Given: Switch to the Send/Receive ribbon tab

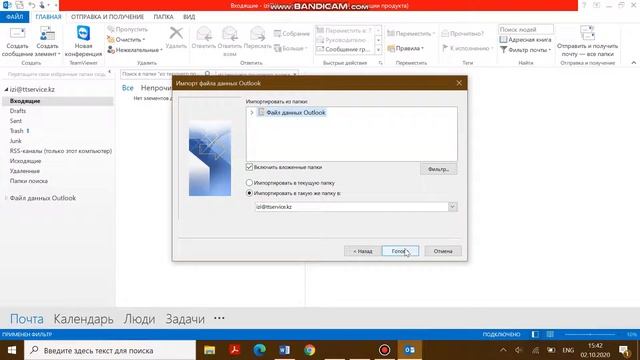Looking at the screenshot, I should pyautogui.click(x=107, y=17).
